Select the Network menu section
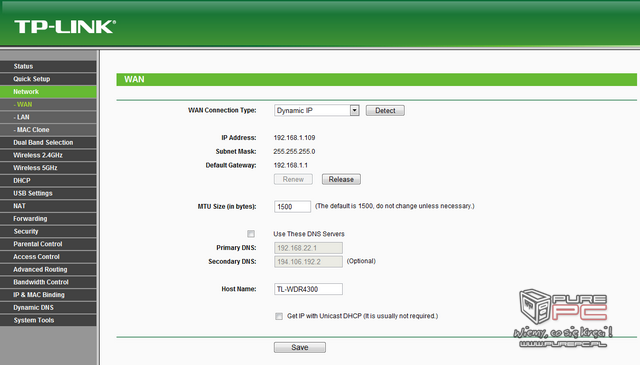The width and height of the screenshot is (640, 365). (x=48, y=91)
